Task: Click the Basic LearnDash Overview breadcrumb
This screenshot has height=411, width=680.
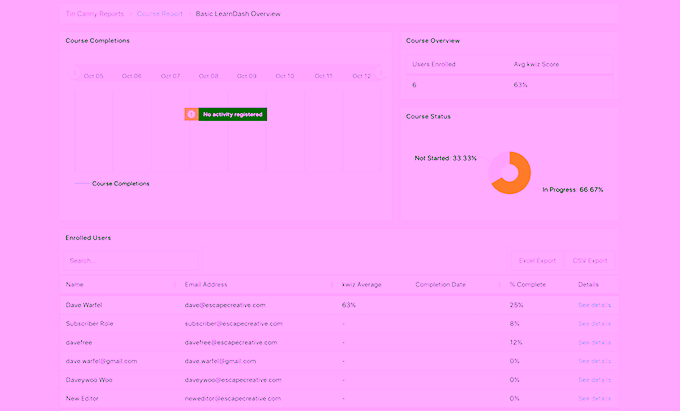Action: (238, 14)
